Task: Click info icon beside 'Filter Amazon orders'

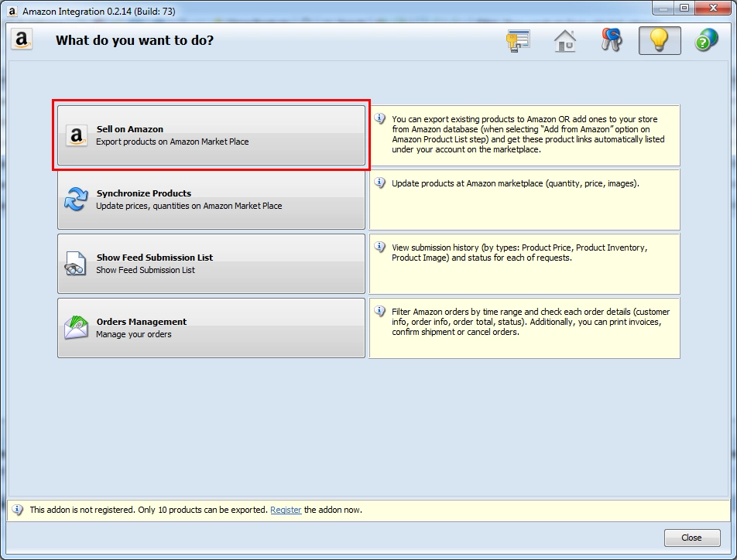Action: (380, 311)
